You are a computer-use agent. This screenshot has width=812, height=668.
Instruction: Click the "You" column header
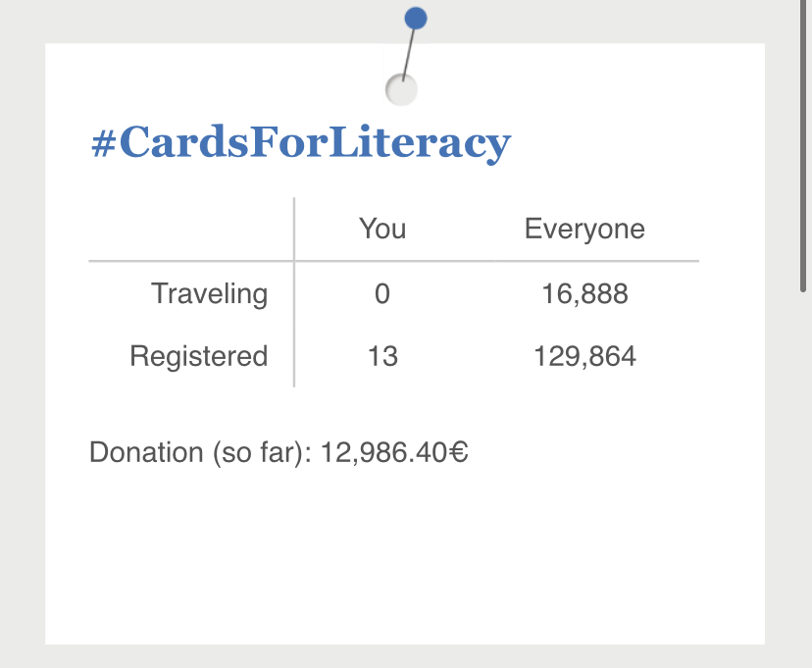coord(382,230)
